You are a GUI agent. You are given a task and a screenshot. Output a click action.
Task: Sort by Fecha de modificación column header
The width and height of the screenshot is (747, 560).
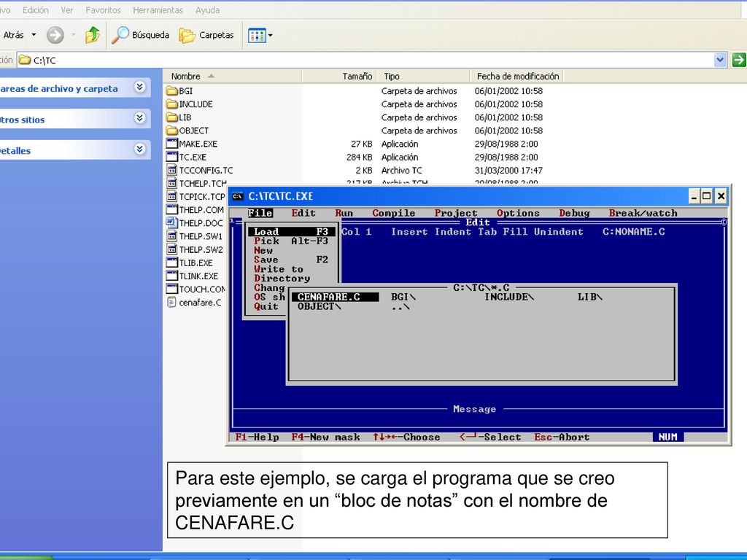pos(517,76)
